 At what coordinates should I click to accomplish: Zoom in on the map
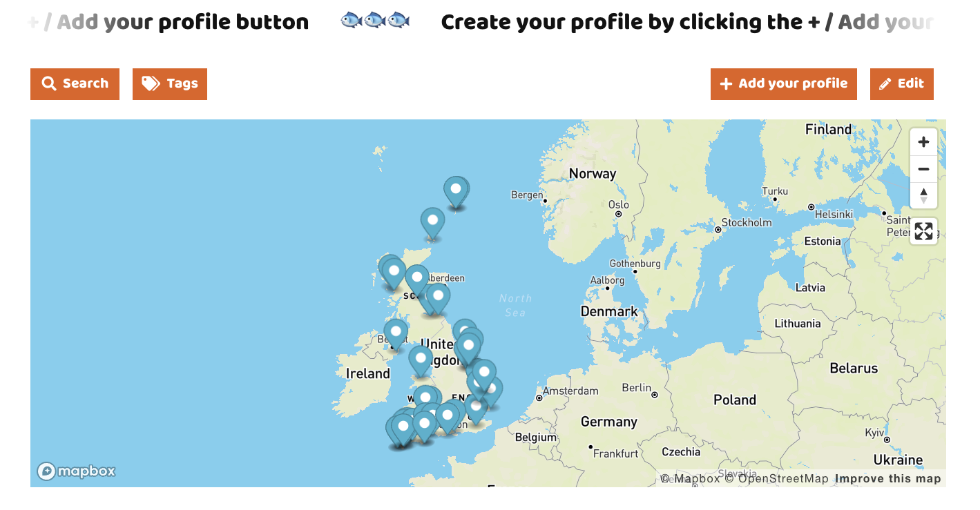click(x=923, y=142)
